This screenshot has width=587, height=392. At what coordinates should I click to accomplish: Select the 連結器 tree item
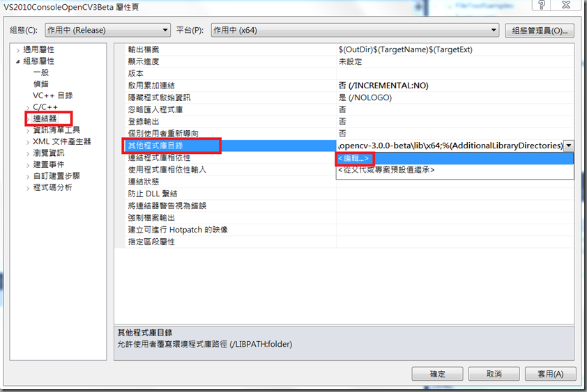click(x=45, y=118)
